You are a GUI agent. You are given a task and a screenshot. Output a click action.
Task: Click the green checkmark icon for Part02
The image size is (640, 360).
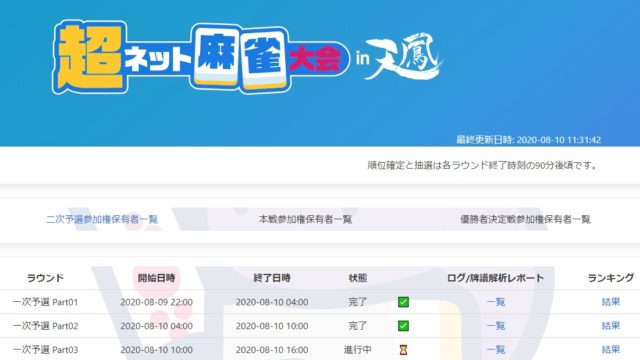(x=403, y=326)
